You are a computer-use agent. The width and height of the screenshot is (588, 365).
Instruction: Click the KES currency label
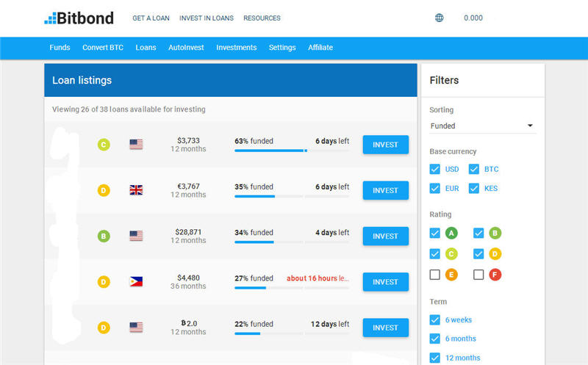[491, 188]
